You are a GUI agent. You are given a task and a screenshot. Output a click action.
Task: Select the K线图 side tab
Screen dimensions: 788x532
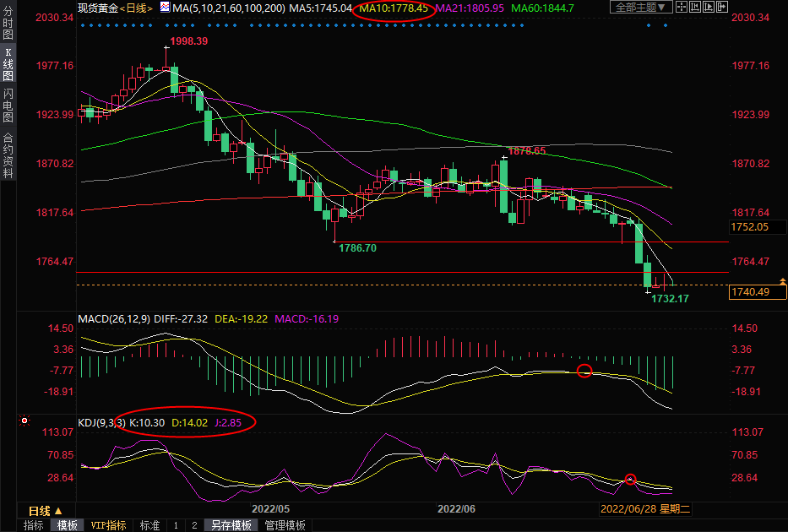click(8, 69)
